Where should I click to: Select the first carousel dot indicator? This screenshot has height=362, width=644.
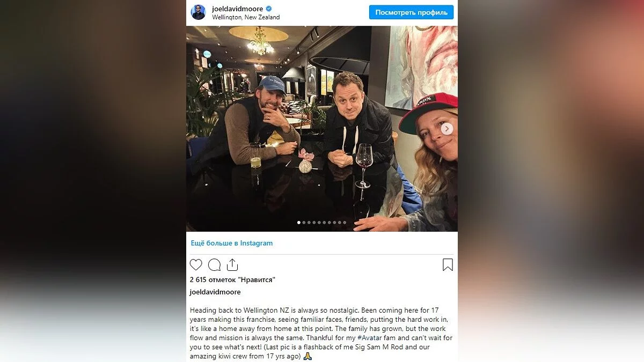pos(299,223)
